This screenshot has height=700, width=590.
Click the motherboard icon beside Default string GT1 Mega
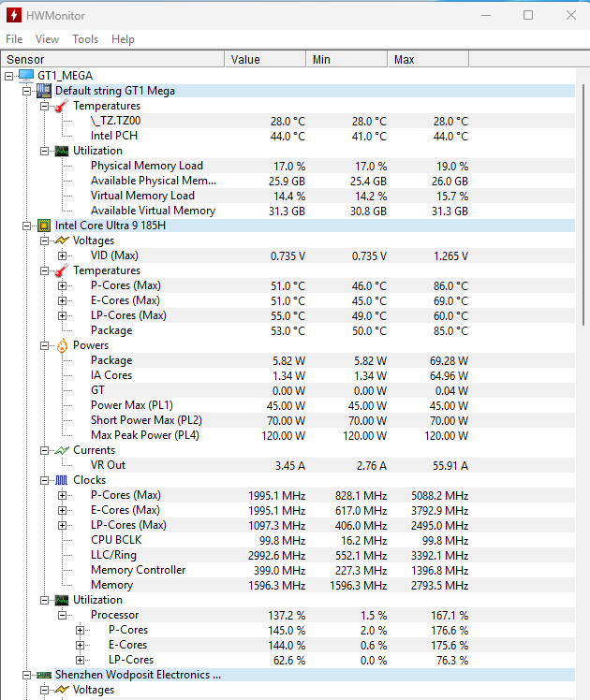pyautogui.click(x=44, y=91)
